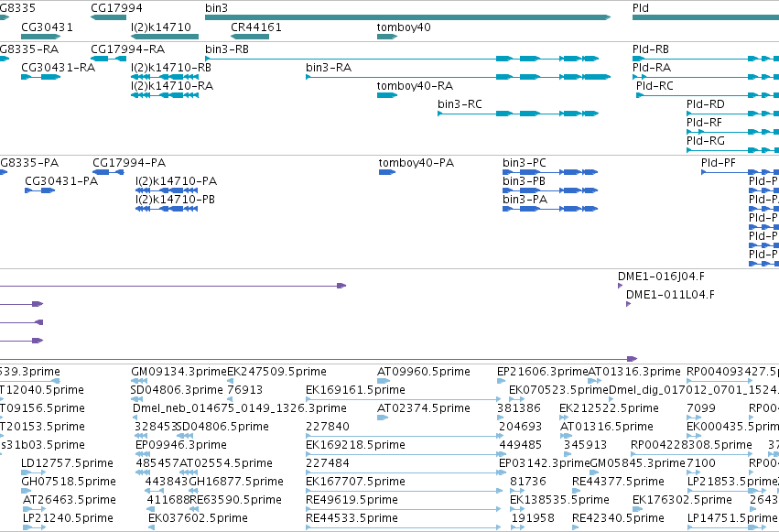The height and width of the screenshot is (532, 779).
Task: Click protein CG30431-PA
Action: point(39,190)
